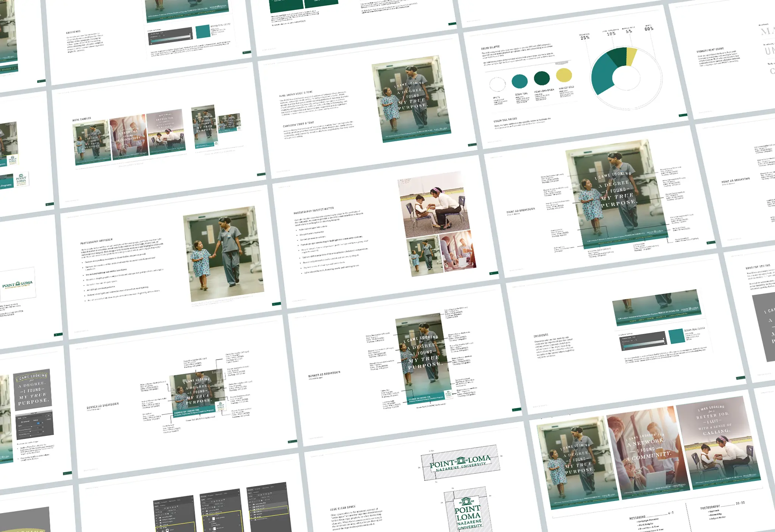This screenshot has width=775, height=532.
Task: Click the "CAMPAIGN VOICE & TONE" heading
Action: tap(298, 124)
